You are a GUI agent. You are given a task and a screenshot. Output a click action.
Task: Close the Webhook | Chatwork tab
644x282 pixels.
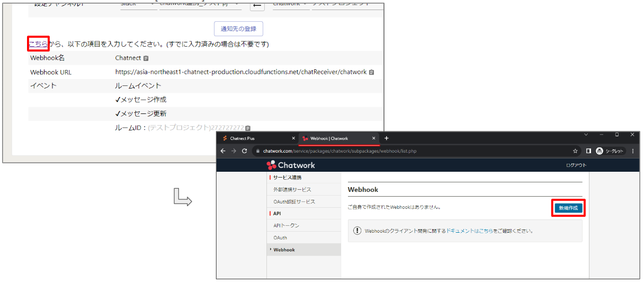pyautogui.click(x=374, y=138)
